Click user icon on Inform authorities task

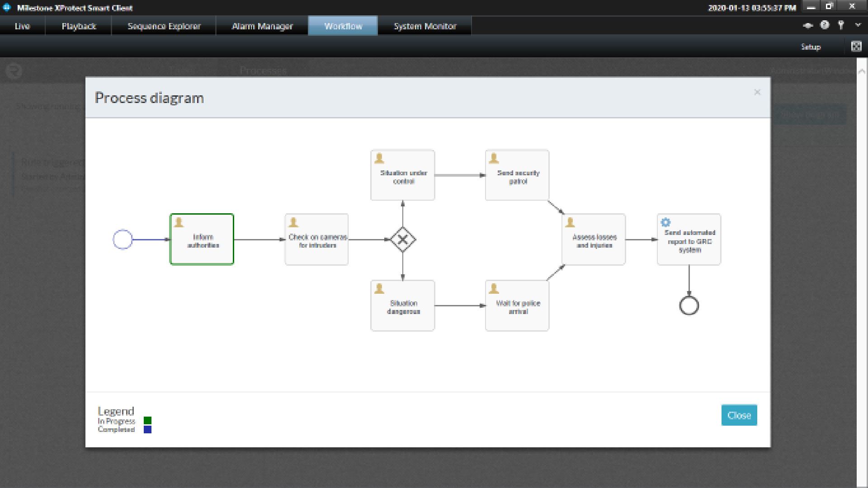point(179,222)
